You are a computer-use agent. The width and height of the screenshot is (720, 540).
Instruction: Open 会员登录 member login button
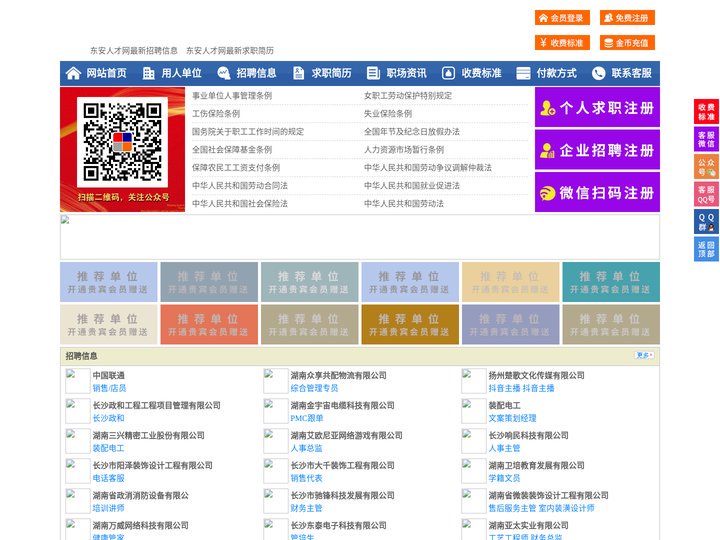click(x=562, y=18)
